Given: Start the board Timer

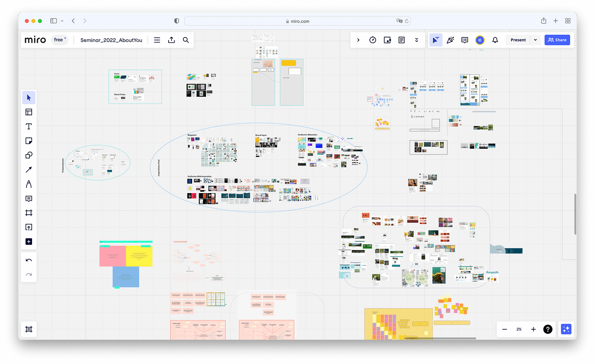Looking at the screenshot, I should (x=373, y=40).
